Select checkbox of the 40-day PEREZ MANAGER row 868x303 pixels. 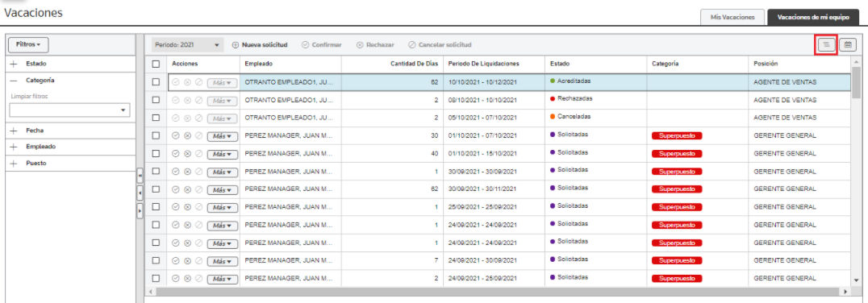[156, 153]
